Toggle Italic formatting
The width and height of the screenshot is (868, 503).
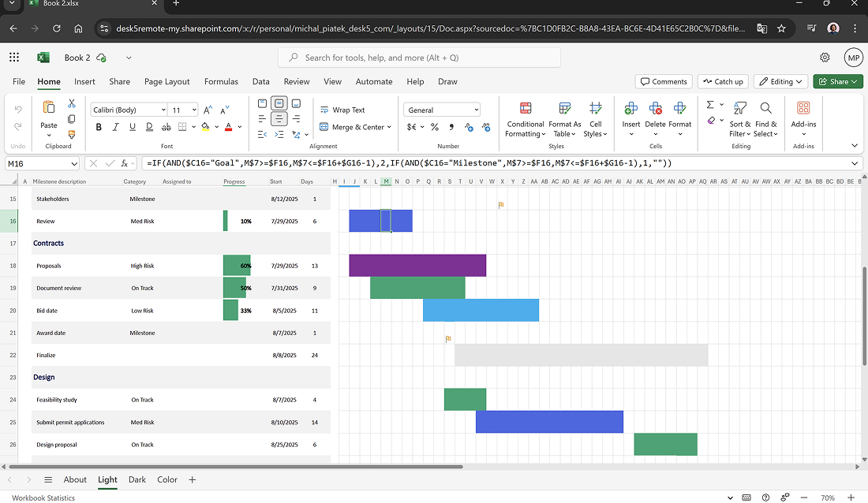pos(116,127)
